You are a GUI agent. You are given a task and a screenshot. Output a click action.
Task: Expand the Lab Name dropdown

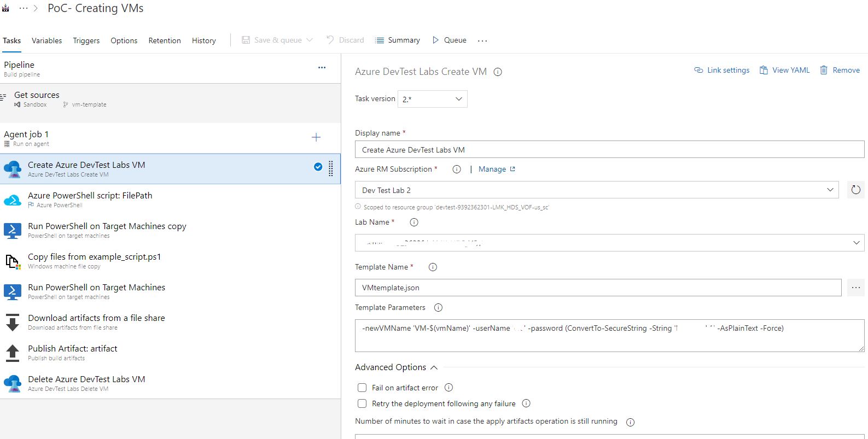click(609, 243)
